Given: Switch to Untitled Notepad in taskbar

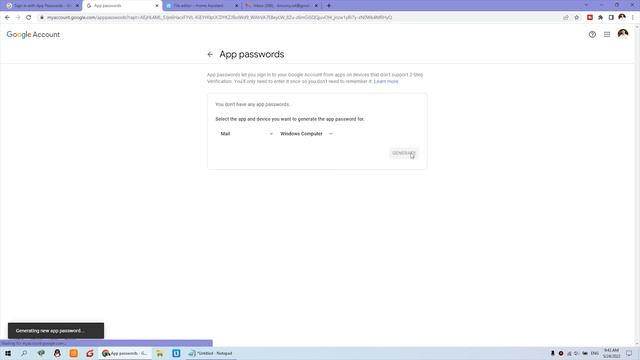Looking at the screenshot, I should click(x=211, y=353).
